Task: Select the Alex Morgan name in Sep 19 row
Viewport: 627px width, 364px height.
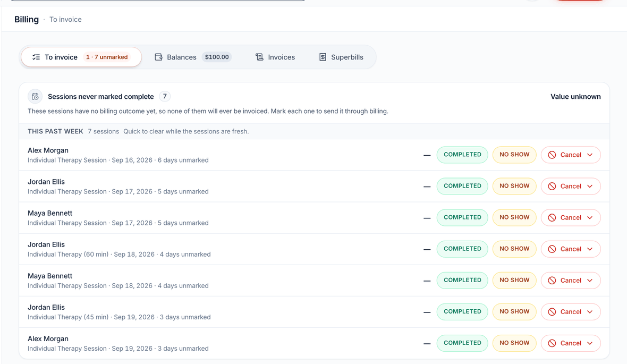Action: click(x=48, y=339)
